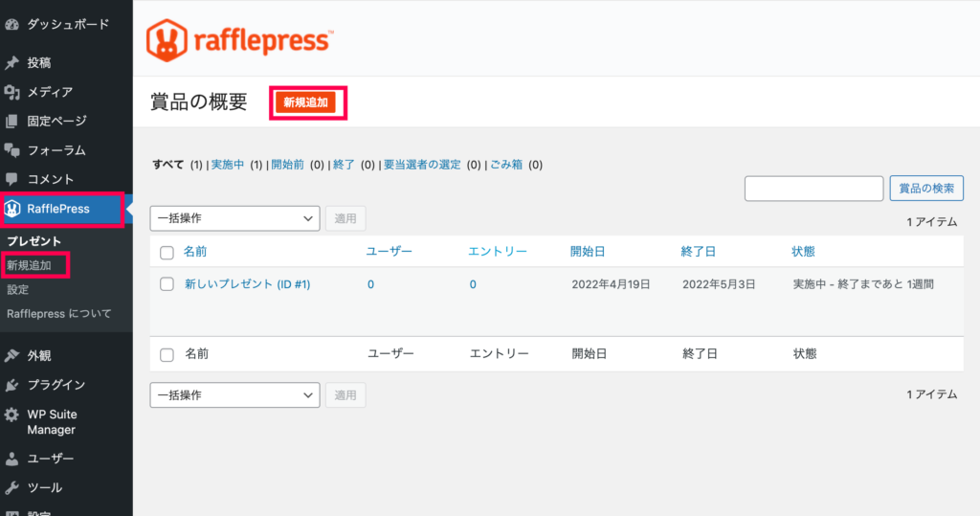Check the 新しいプレゼント row checkbox
The height and width of the screenshot is (516, 980).
point(167,284)
